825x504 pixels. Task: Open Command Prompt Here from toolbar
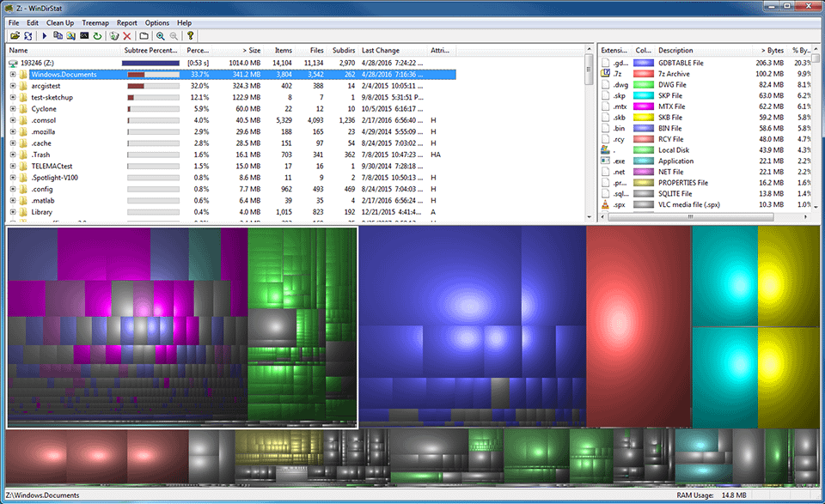click(84, 36)
